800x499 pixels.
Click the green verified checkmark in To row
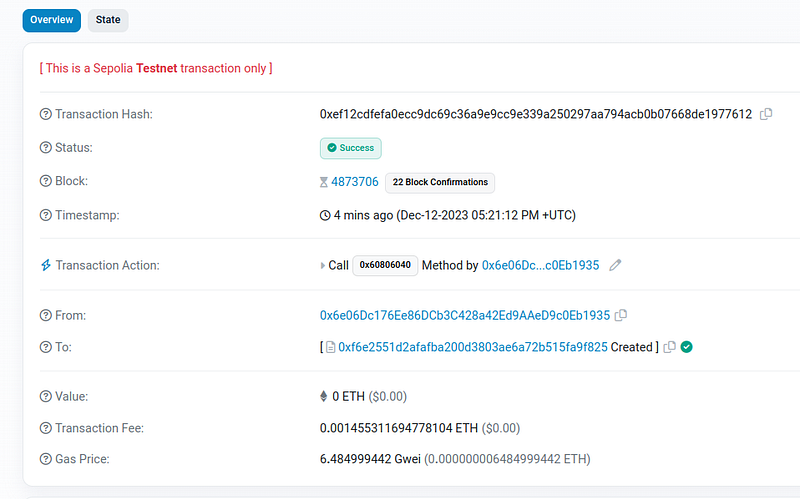pos(687,347)
